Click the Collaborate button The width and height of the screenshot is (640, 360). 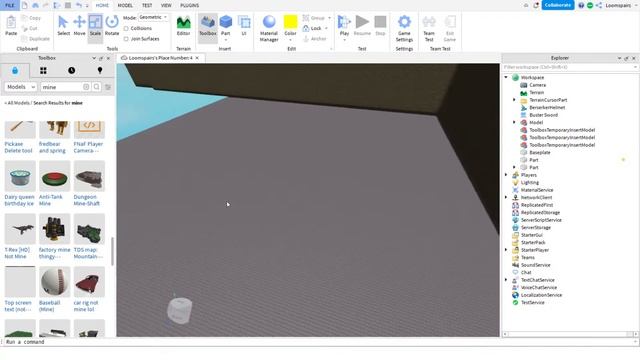click(x=558, y=5)
